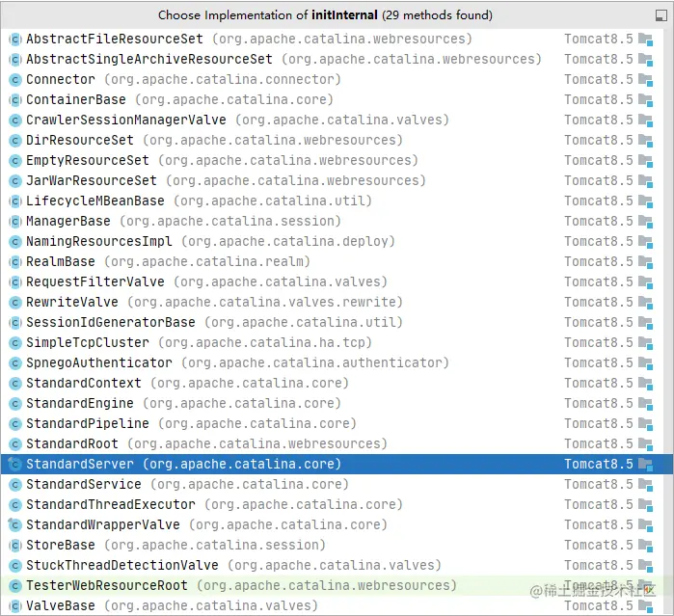The image size is (674, 616).
Task: Click the class icon beside StandardContext
Action: coord(15,384)
